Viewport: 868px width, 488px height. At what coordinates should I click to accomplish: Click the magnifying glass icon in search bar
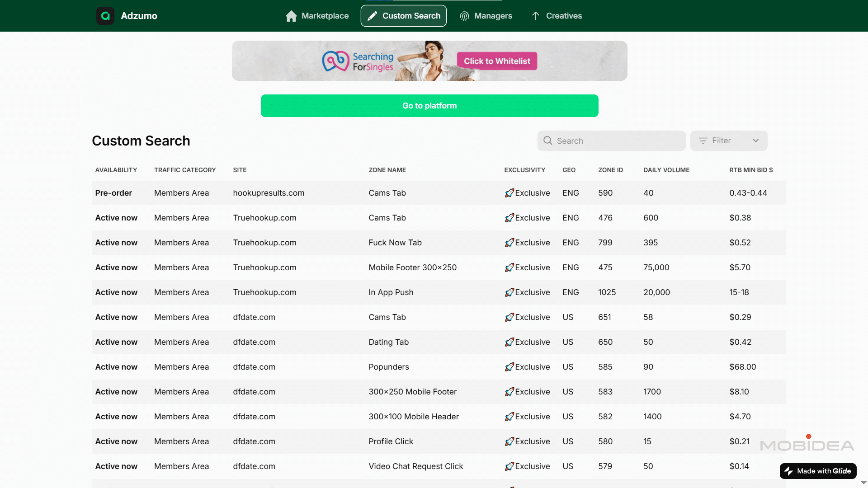coord(547,141)
